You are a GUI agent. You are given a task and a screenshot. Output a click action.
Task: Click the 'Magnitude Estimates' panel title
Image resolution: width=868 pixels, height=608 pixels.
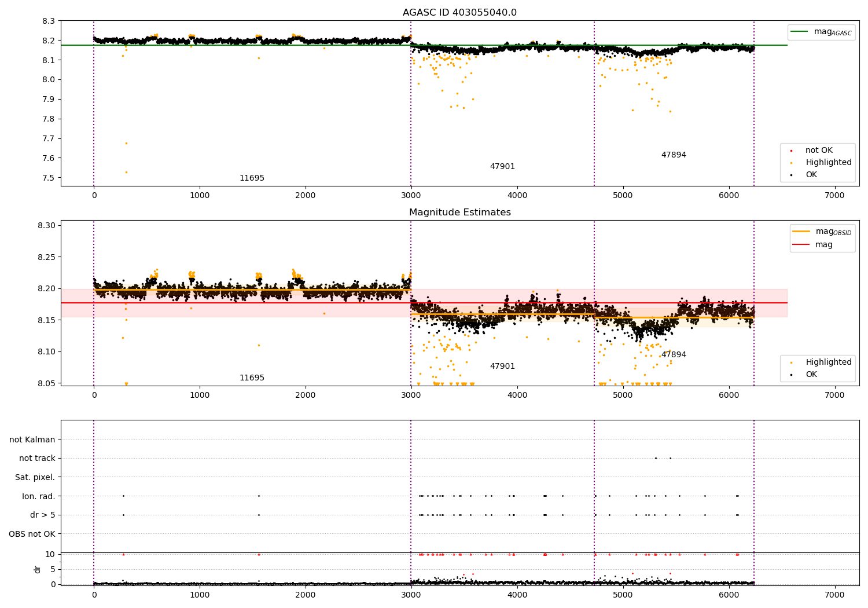459,213
